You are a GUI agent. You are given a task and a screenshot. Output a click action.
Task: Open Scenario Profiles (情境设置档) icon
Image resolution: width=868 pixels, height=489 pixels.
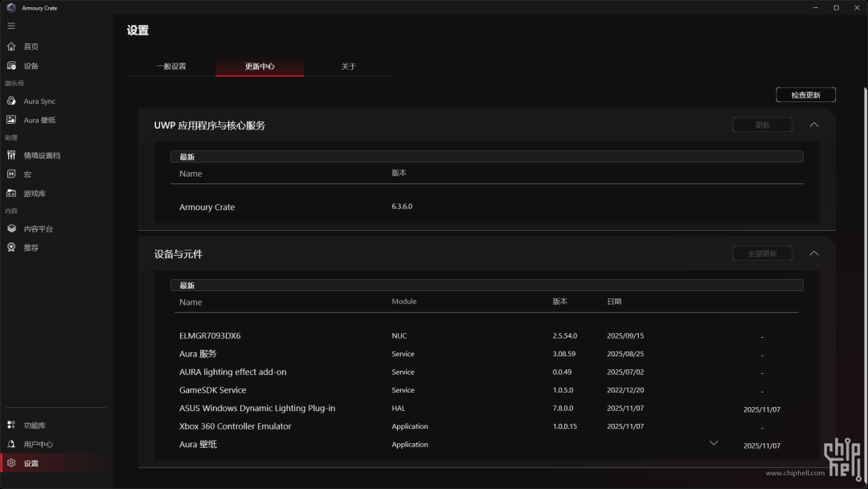click(x=11, y=155)
